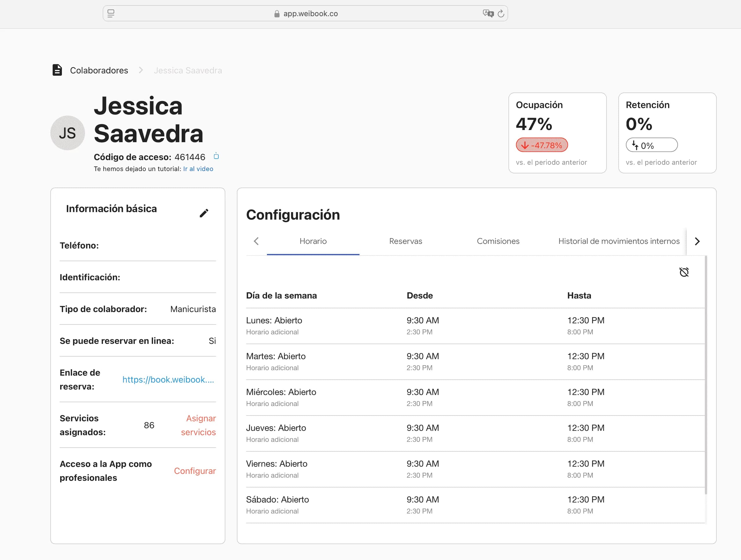Open Configurar for app access
The height and width of the screenshot is (560, 741).
click(x=195, y=471)
